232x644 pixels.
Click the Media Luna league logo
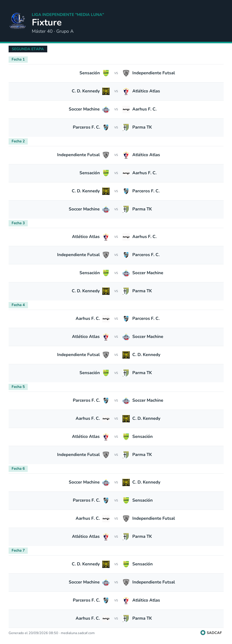tap(17, 21)
